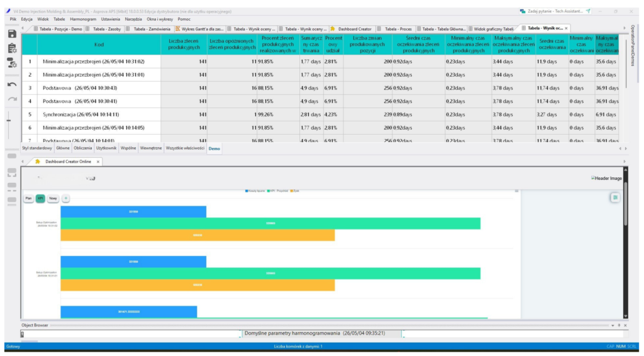Open the vertical OperationPanelDemos side panel

click(633, 45)
